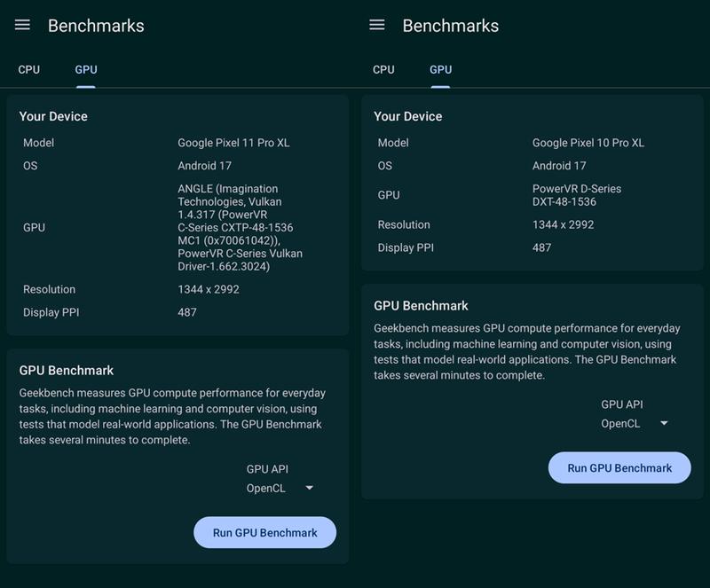This screenshot has height=588, width=710.
Task: Run GPU Benchmark on Pixel 11 Pro XL
Action: (x=264, y=532)
